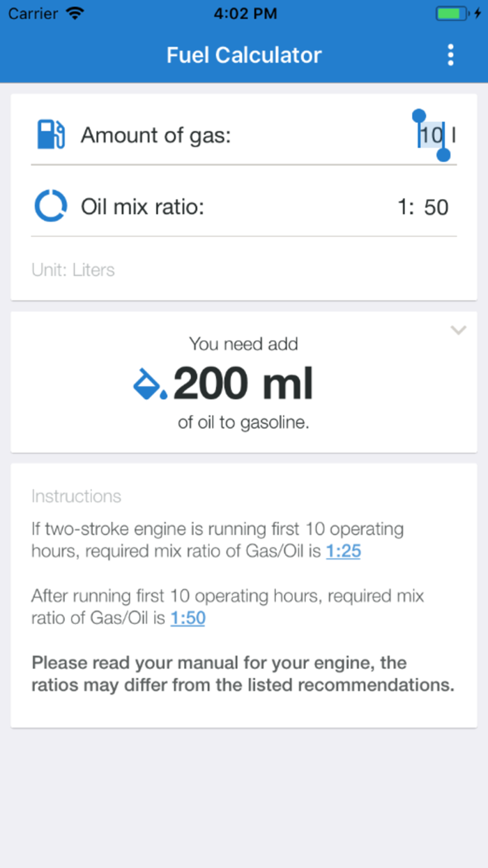Tap the Fuel Calculator title

[x=244, y=54]
